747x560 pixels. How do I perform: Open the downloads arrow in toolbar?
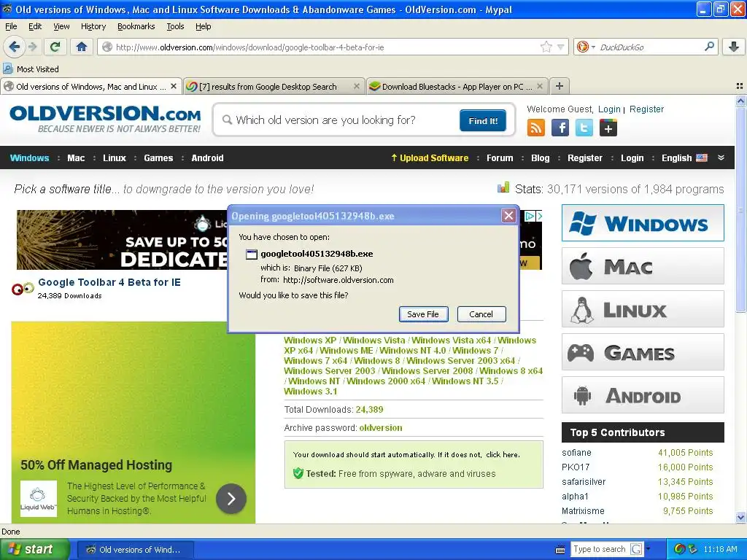point(734,47)
